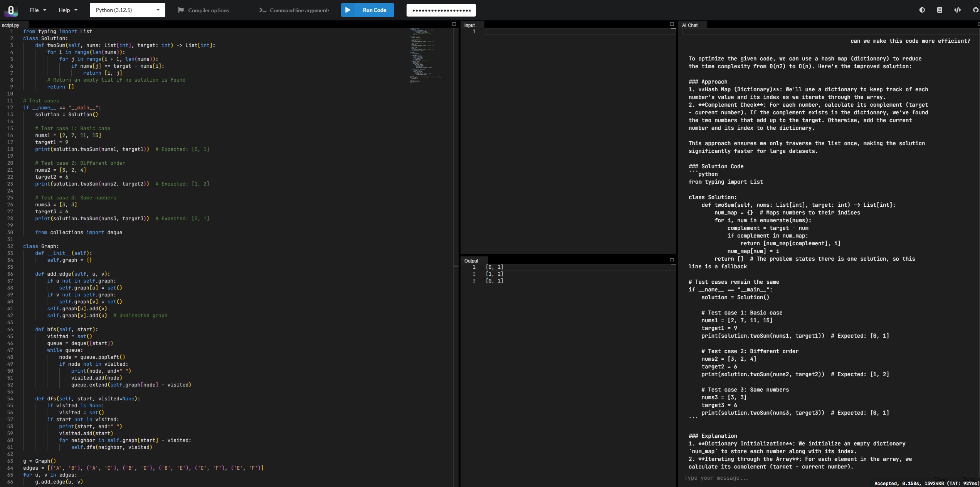Click the Help menu caret arrow
Screen dimensions: 980x487
76,10
